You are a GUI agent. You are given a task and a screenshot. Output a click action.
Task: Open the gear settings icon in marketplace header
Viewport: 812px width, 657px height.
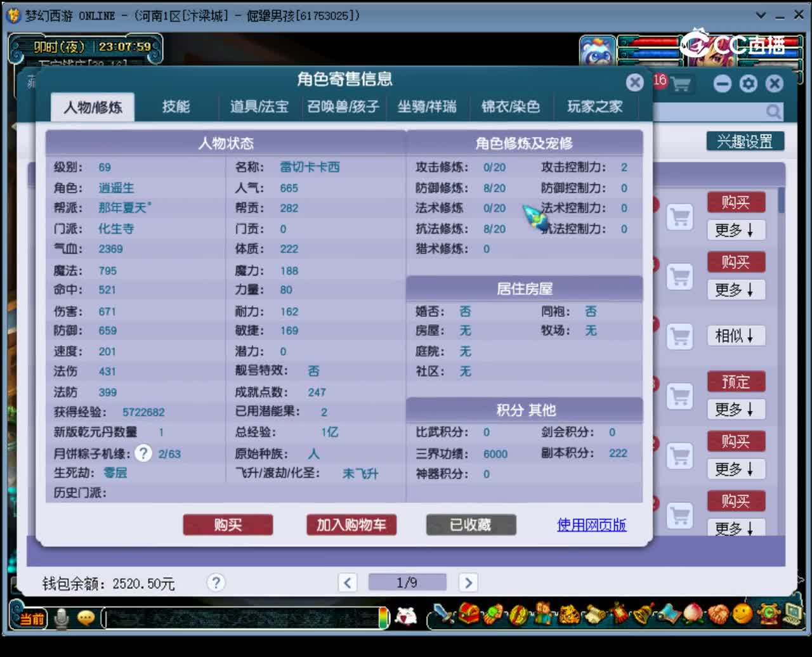tap(749, 84)
